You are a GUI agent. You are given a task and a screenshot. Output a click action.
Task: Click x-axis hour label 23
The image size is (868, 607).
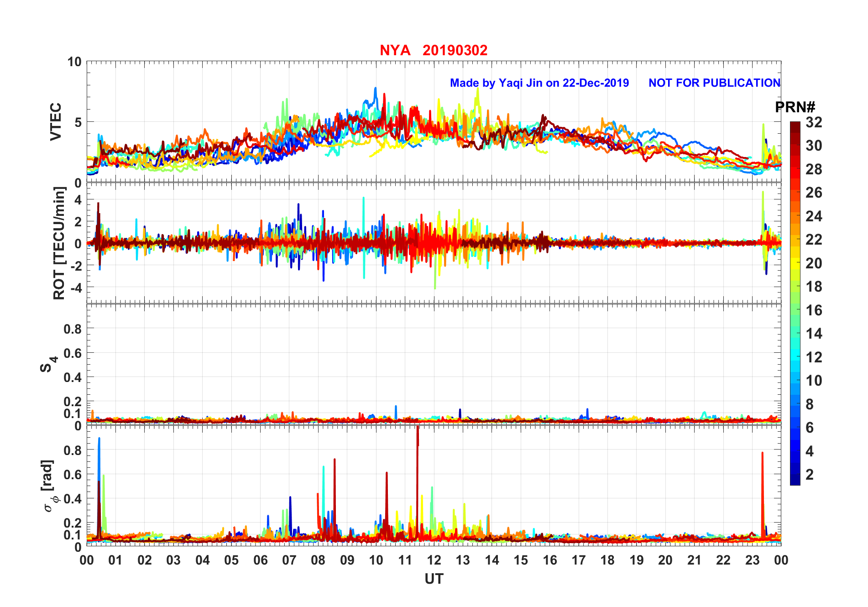(x=752, y=560)
